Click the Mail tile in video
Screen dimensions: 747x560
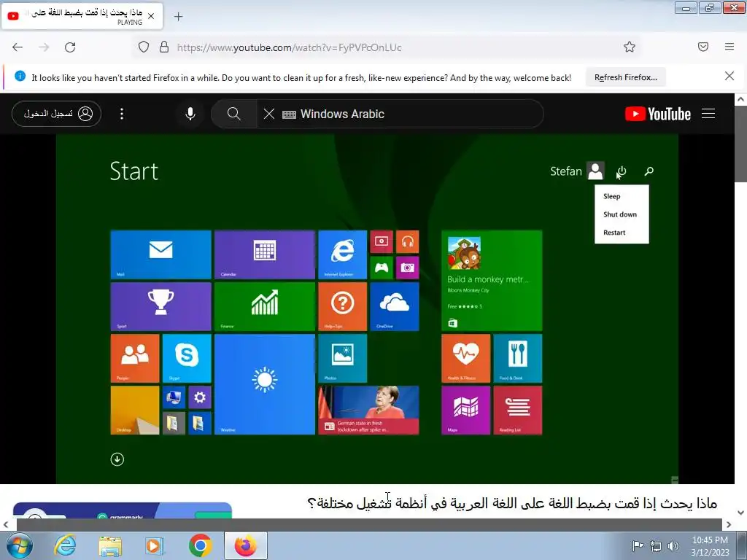[x=160, y=254]
